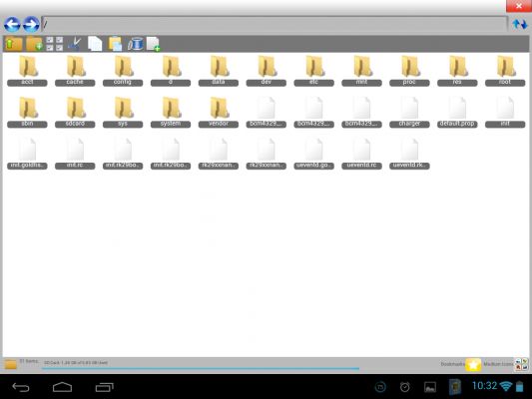Open the Medium icons view selector
This screenshot has height=399, width=532.
click(521, 365)
